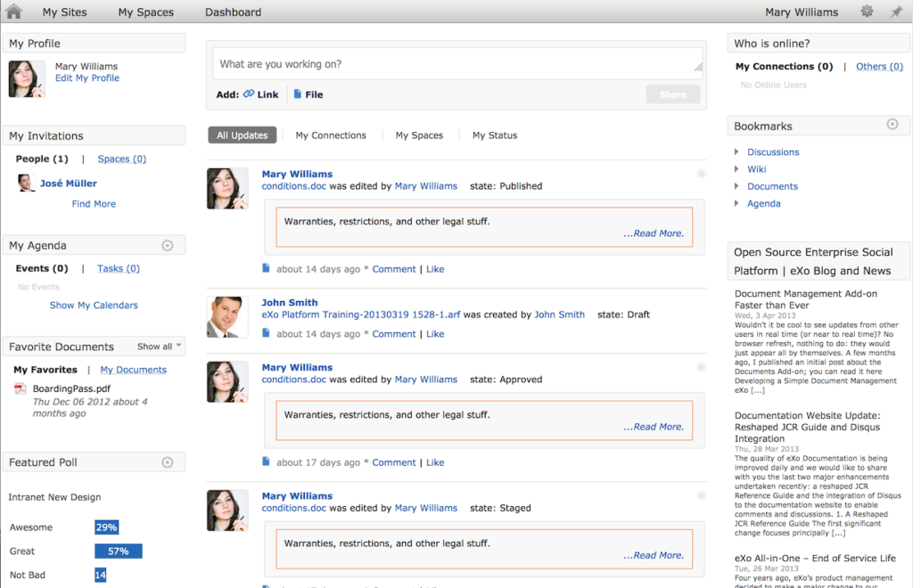Click the home icon in the top bar
Screen dimensions: 913x588
pos(12,12)
